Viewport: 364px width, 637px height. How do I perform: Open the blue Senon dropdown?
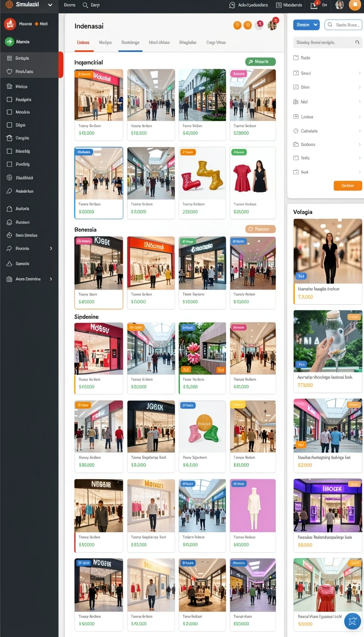point(307,25)
